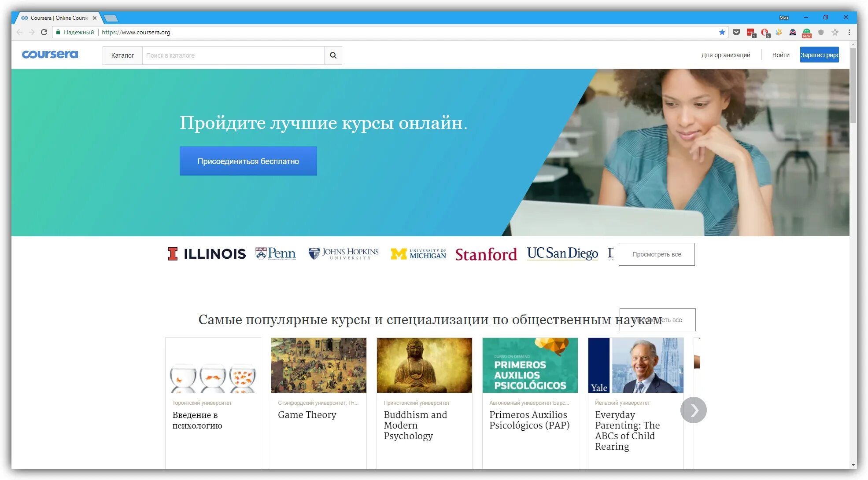Click the catalog search magnifier icon

click(333, 55)
